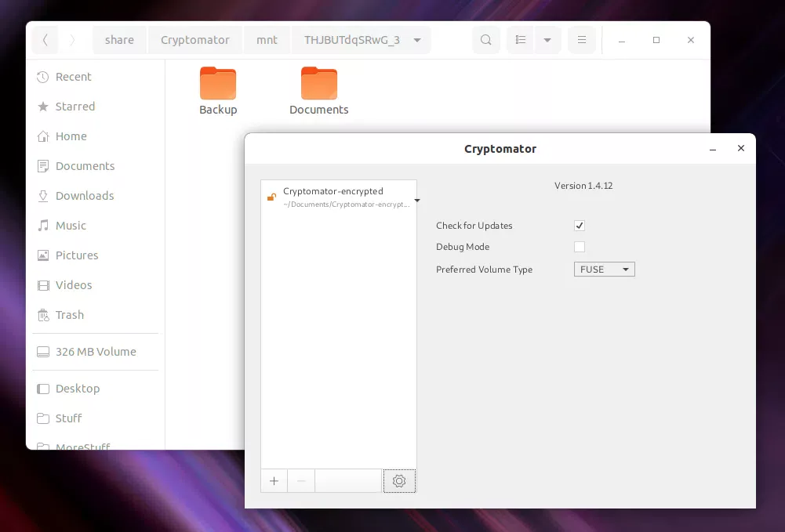Viewport: 785px width, 532px height.
Task: Expand the Cryptomator-encrypted vault dropdown arrow
Action: click(x=417, y=201)
